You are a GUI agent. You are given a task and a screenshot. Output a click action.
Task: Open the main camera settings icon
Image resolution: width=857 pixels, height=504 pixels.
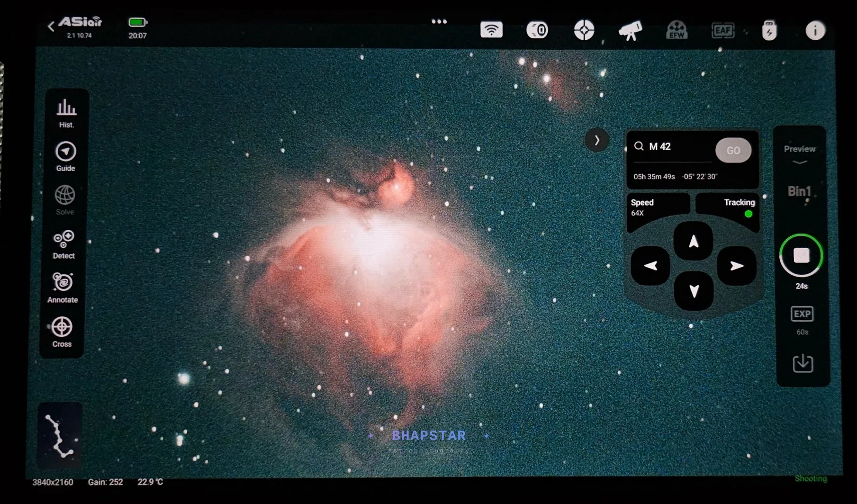tap(537, 30)
